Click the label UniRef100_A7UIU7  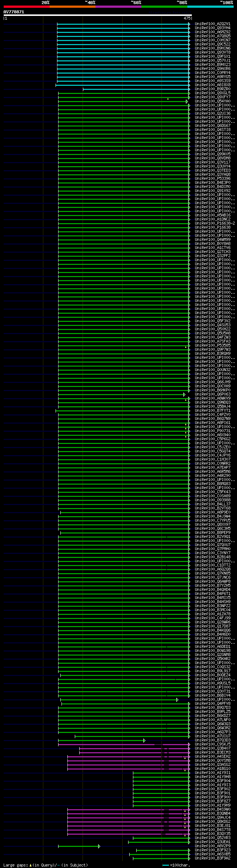pos(213,736)
